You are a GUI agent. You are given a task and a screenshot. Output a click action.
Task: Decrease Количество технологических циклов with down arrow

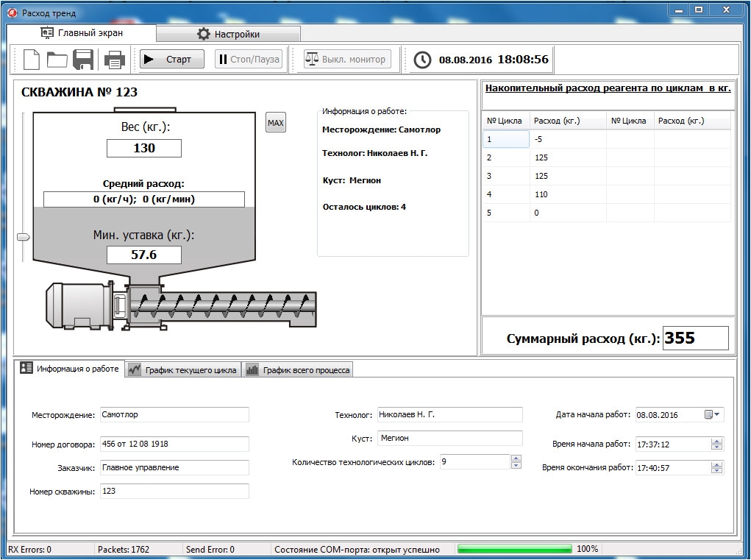click(516, 465)
